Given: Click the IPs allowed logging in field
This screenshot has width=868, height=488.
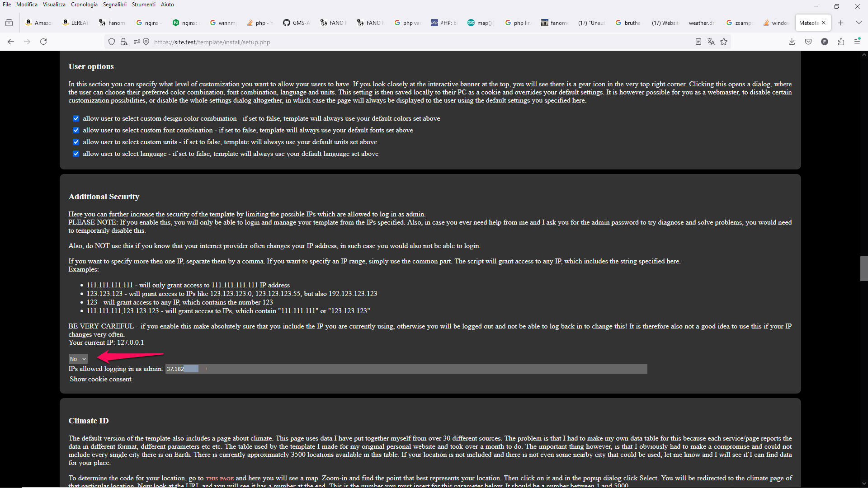Looking at the screenshot, I should click(x=406, y=369).
